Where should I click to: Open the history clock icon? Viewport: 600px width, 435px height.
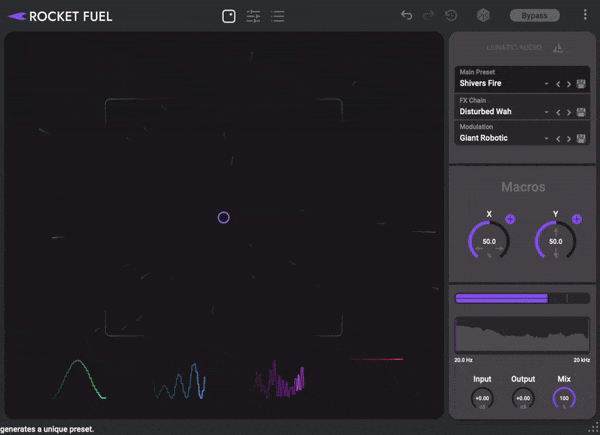452,16
